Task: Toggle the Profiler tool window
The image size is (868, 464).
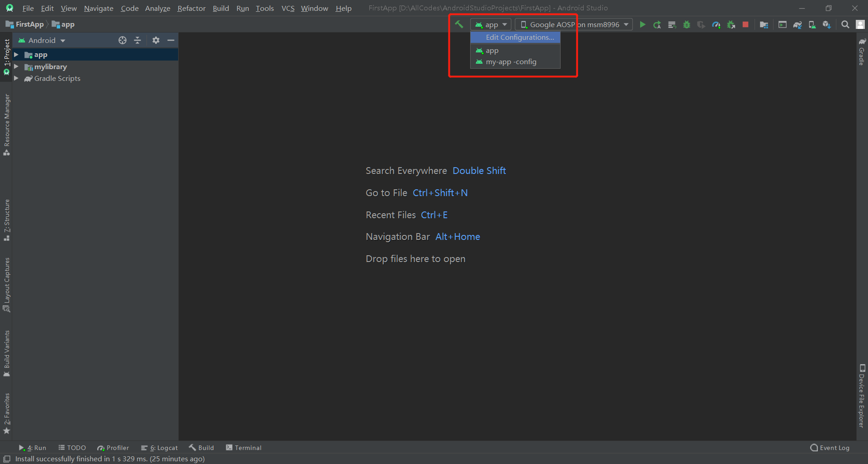Action: 113,448
